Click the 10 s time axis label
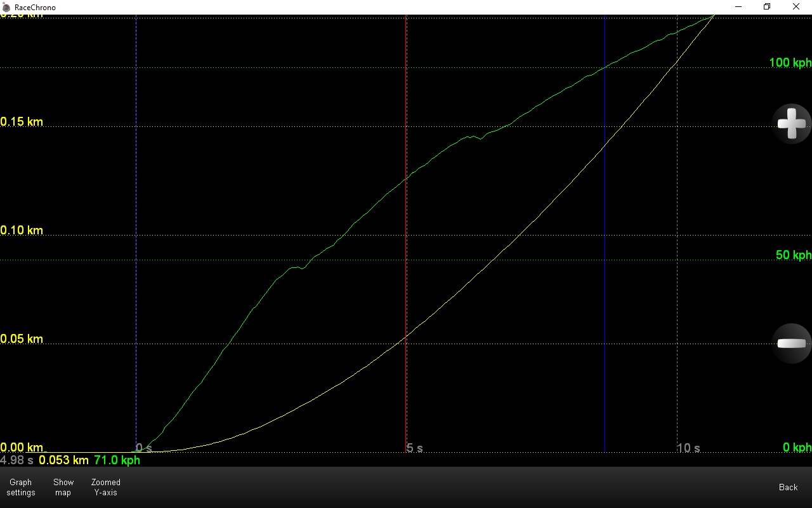 (x=688, y=448)
